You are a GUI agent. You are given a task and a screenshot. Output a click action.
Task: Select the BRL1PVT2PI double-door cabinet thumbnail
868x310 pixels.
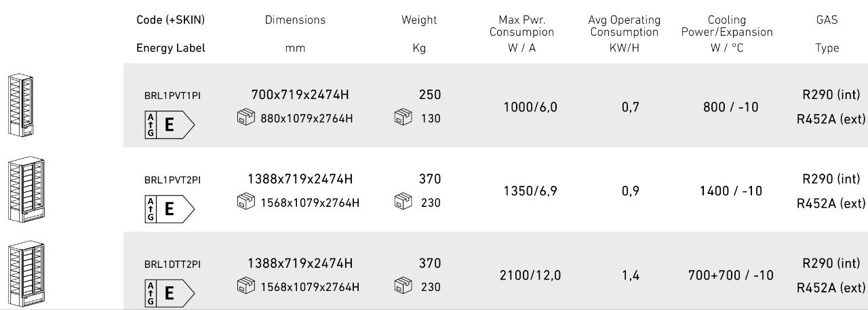pyautogui.click(x=22, y=190)
